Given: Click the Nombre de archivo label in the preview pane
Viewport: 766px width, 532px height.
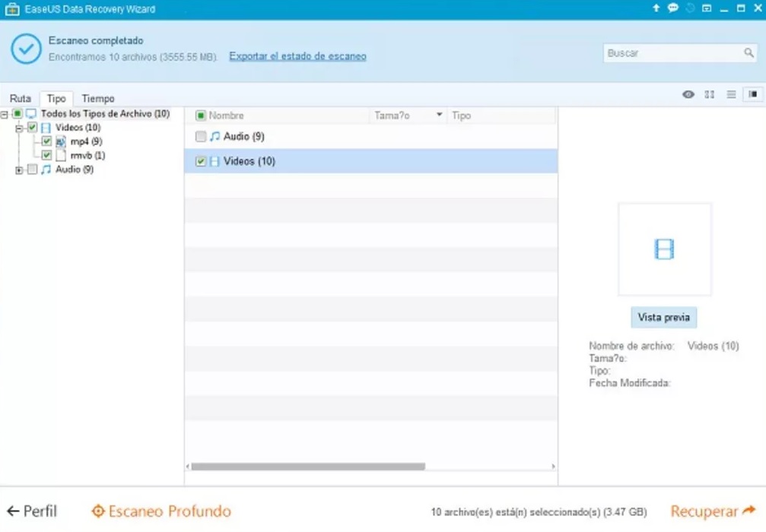Looking at the screenshot, I should coord(631,346).
